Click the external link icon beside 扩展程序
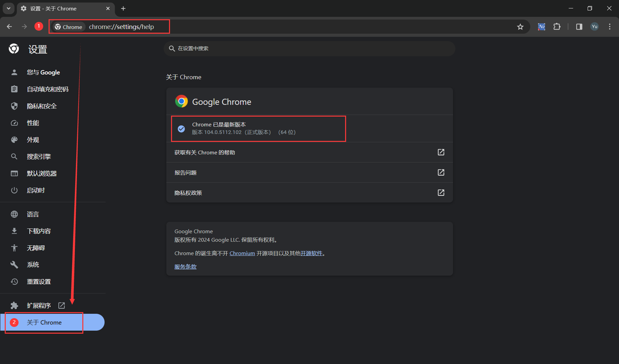The width and height of the screenshot is (619, 364). [x=62, y=305]
